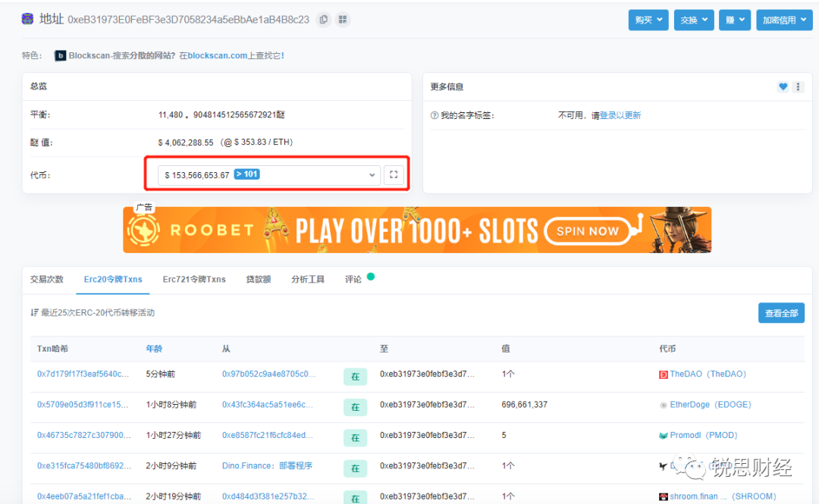This screenshot has height=504, width=819.
Task: Expand the 购买 dropdown menu
Action: [648, 20]
